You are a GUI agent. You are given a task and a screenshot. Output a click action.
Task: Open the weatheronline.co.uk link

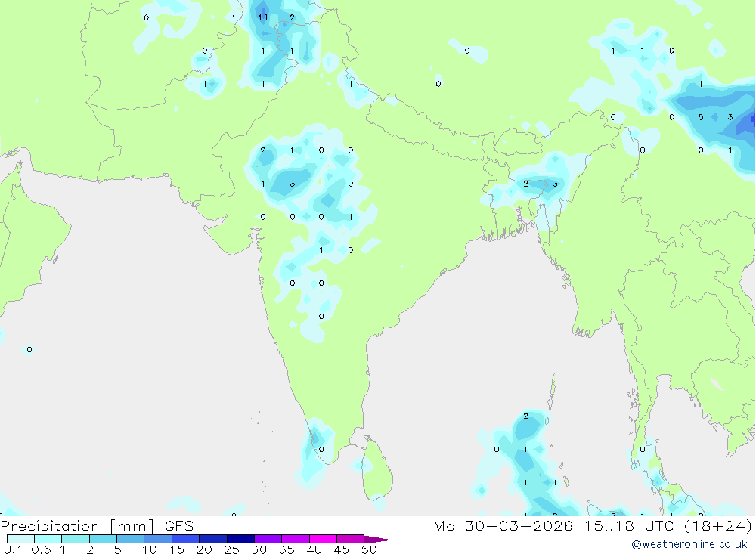click(x=689, y=544)
